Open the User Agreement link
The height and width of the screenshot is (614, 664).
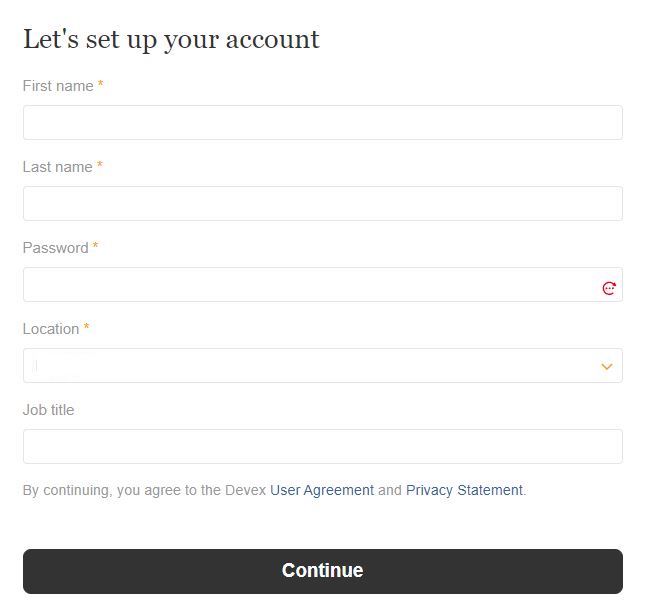[322, 490]
